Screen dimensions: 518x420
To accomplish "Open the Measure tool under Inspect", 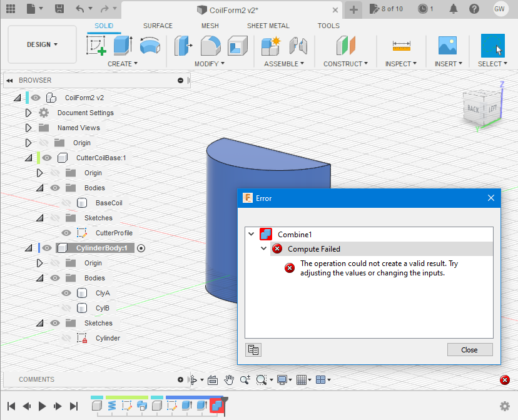I will pyautogui.click(x=402, y=46).
